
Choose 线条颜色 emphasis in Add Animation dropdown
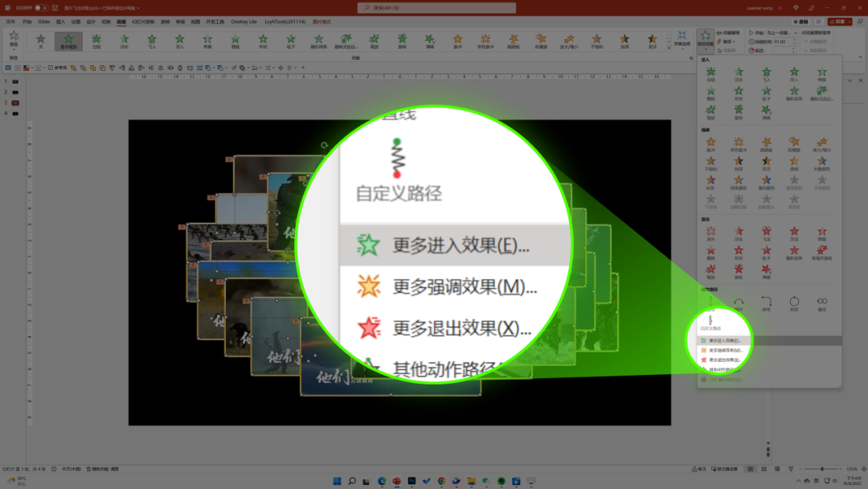[739, 183]
